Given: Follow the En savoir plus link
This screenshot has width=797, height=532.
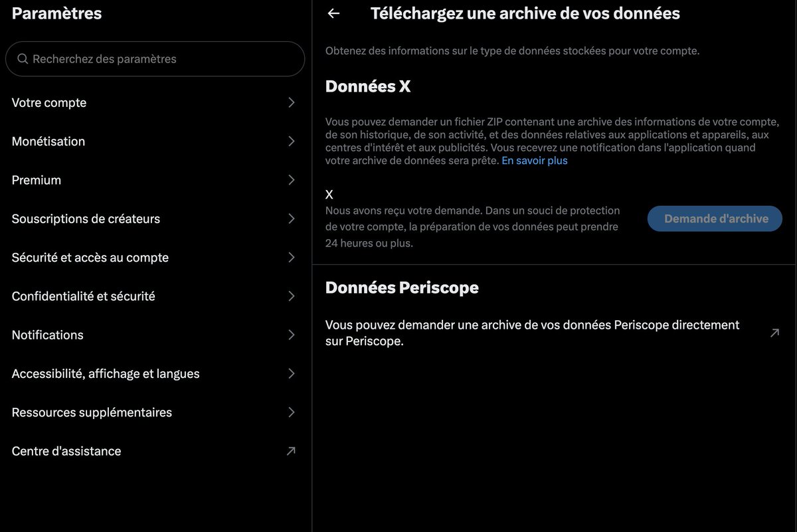Looking at the screenshot, I should click(x=535, y=161).
